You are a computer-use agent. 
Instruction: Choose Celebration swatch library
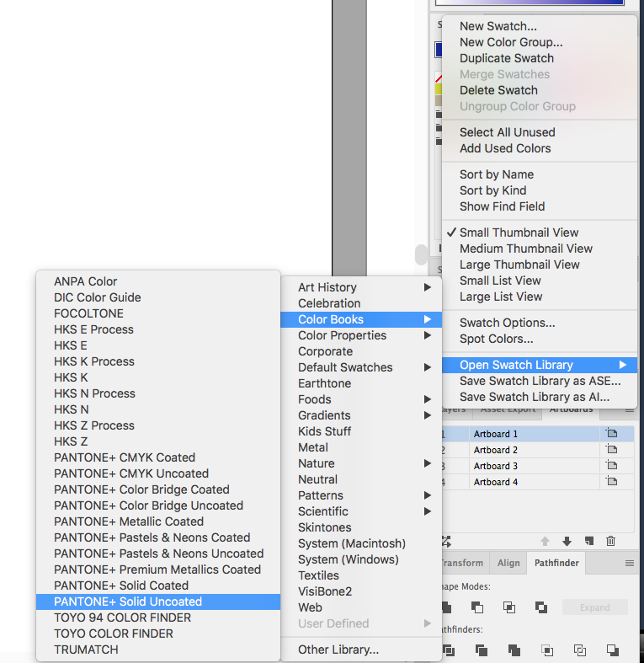(361, 303)
